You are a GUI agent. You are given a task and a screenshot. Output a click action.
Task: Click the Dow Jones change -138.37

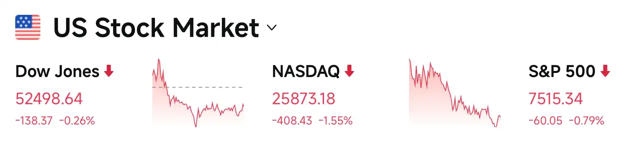pyautogui.click(x=34, y=121)
